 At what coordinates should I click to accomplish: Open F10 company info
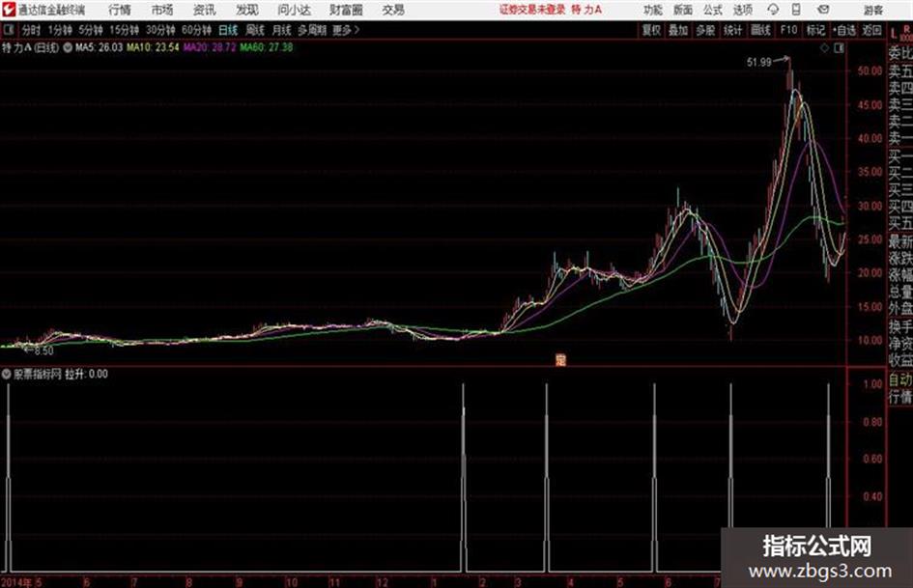point(788,30)
